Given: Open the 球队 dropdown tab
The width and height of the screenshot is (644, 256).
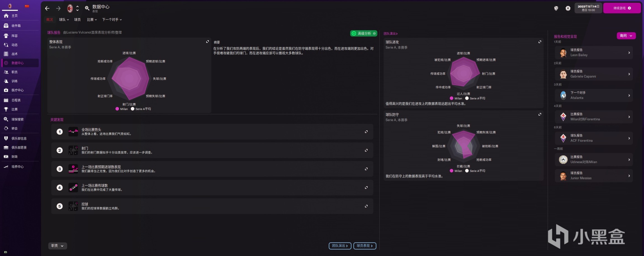Looking at the screenshot, I should coord(64,19).
